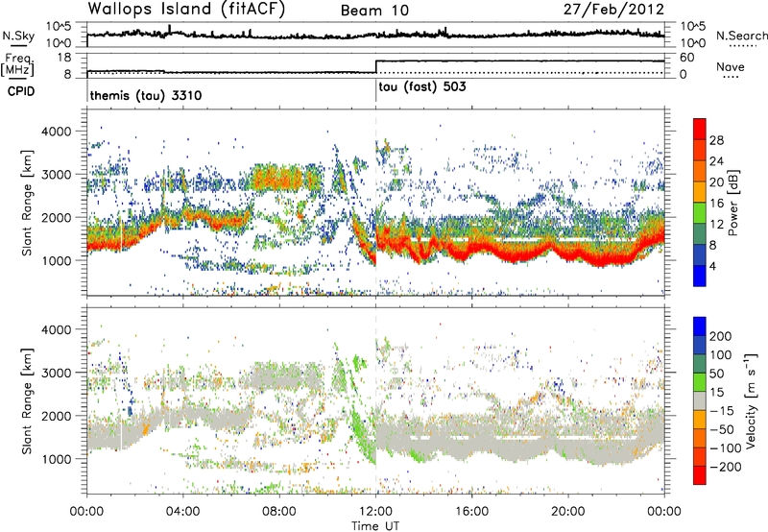Click the solid line sample under "N.Sky"

coord(18,45)
